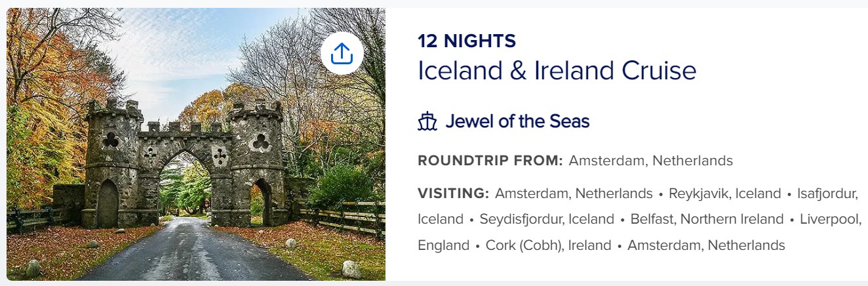868x286 pixels.
Task: Click the share icon on the photo
Action: 342,53
